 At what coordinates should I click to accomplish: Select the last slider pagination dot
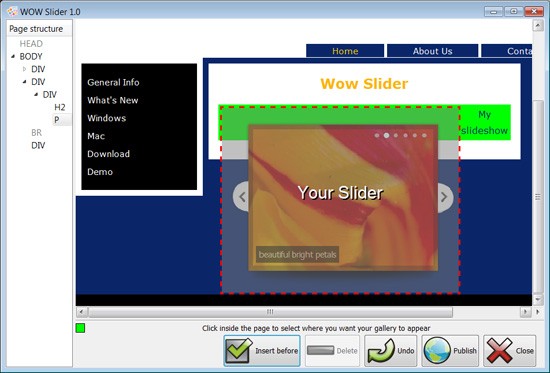pos(424,135)
